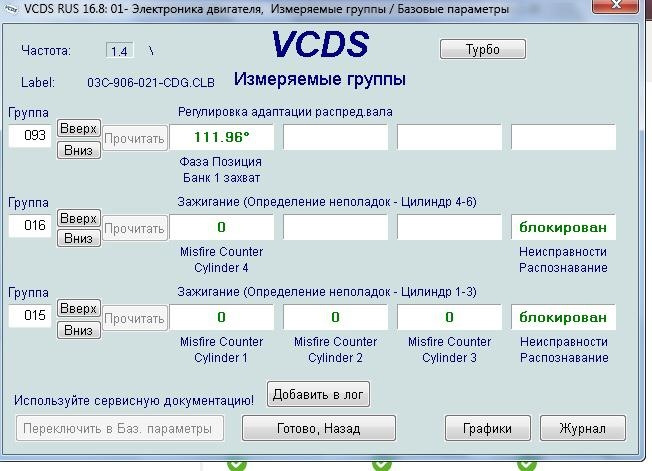Viewport: 652px width, 471px height.
Task: Click Cylinder 2 misfire counter value
Action: pyautogui.click(x=336, y=317)
